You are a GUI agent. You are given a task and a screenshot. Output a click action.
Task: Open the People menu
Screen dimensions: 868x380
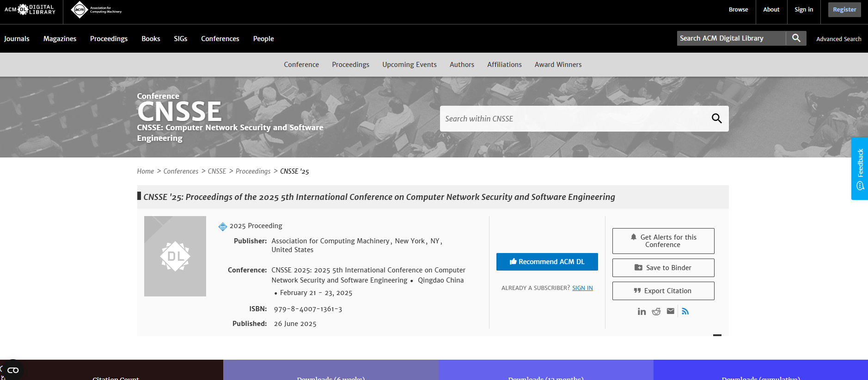click(x=263, y=39)
